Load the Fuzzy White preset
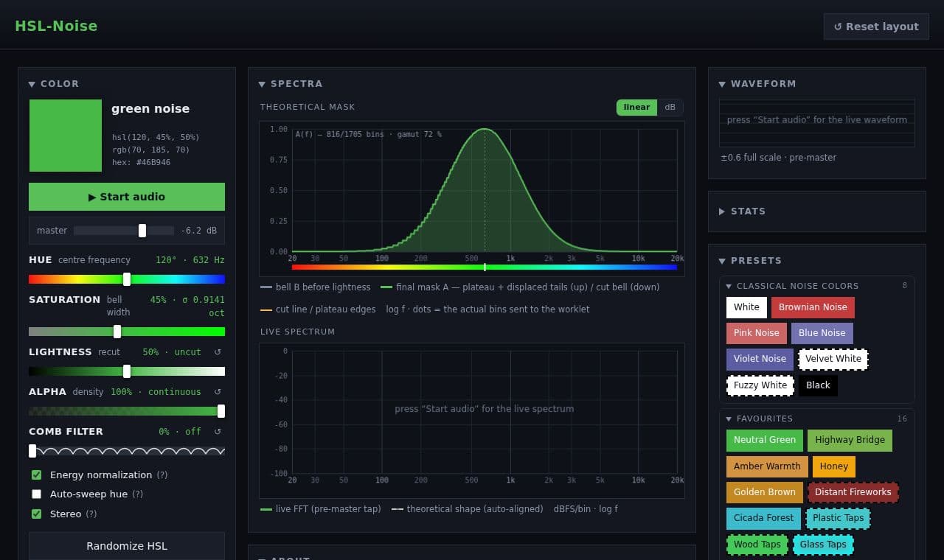This screenshot has width=944, height=560. (760, 385)
